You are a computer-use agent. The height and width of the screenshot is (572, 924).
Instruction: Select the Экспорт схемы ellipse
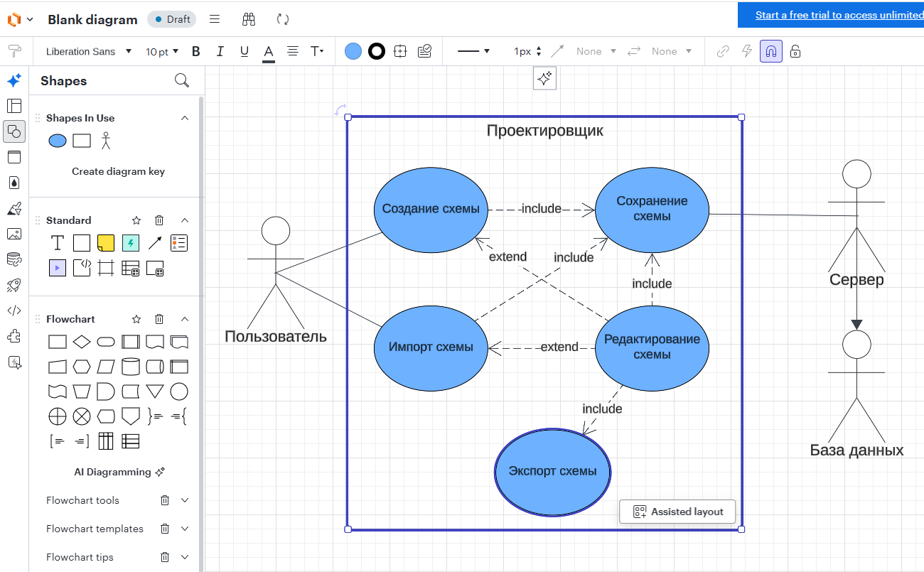pyautogui.click(x=552, y=472)
